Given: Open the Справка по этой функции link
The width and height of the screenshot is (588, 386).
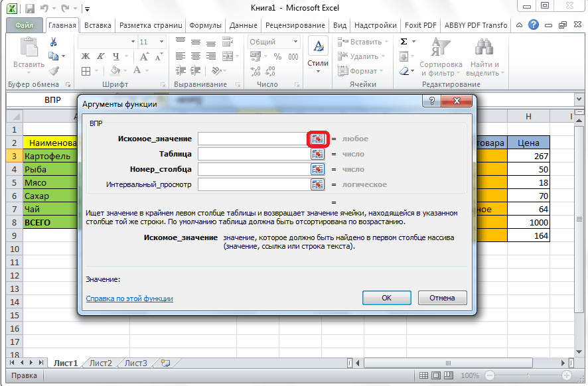Looking at the screenshot, I should tap(129, 298).
